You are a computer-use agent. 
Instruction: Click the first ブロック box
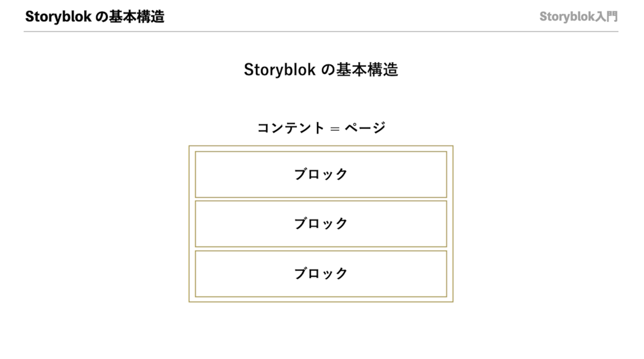[321, 174]
